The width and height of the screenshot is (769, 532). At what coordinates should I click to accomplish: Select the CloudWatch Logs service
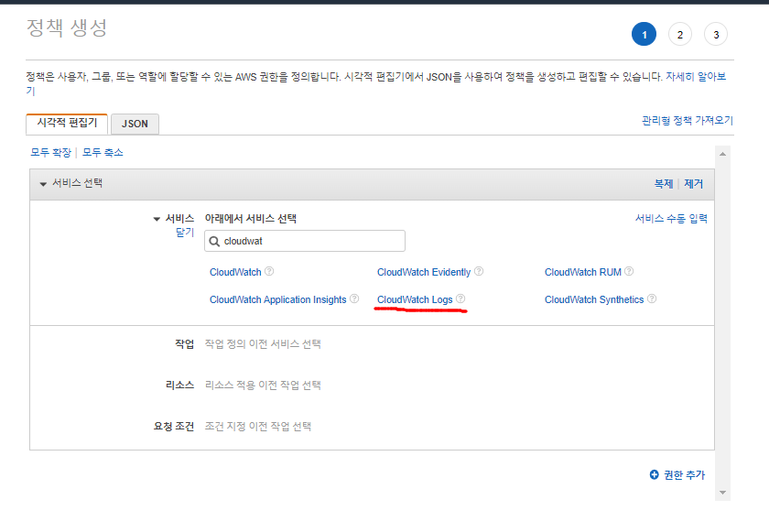415,299
